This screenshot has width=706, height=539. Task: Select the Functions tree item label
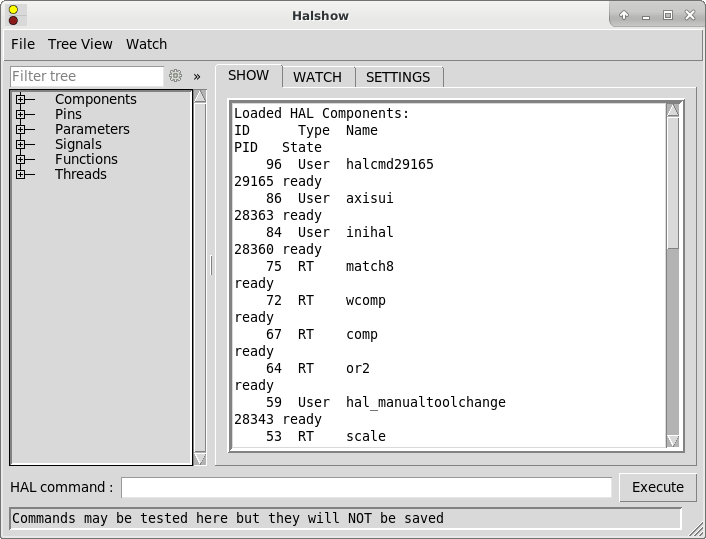pos(86,159)
